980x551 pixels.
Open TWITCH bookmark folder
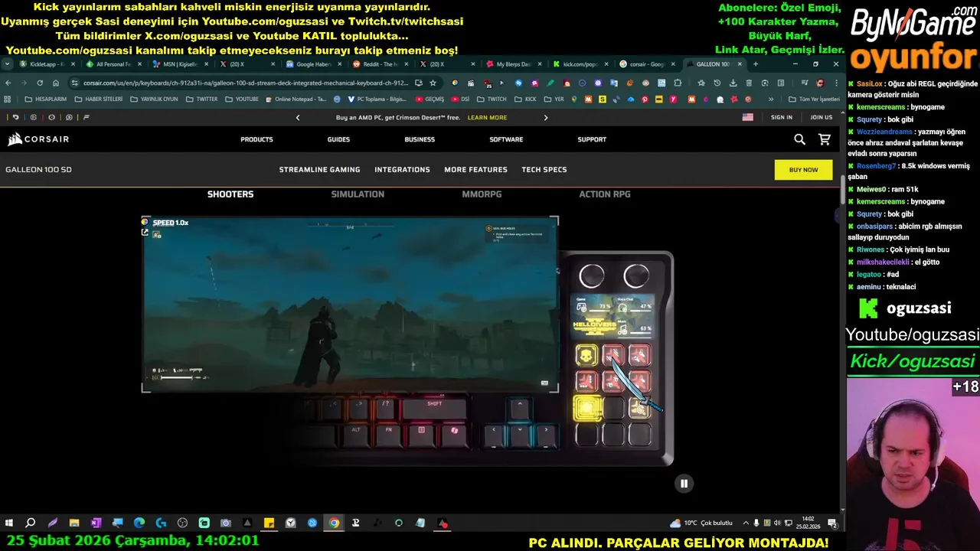(x=492, y=99)
